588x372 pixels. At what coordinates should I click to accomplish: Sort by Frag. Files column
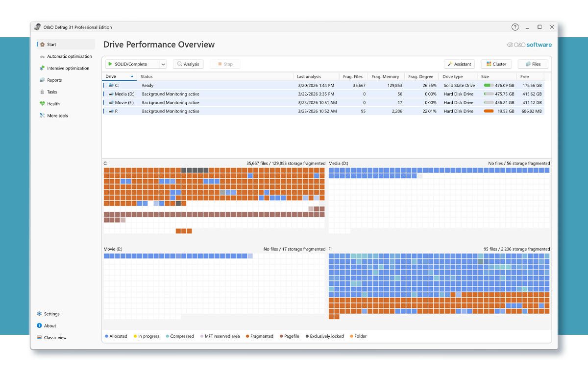353,77
